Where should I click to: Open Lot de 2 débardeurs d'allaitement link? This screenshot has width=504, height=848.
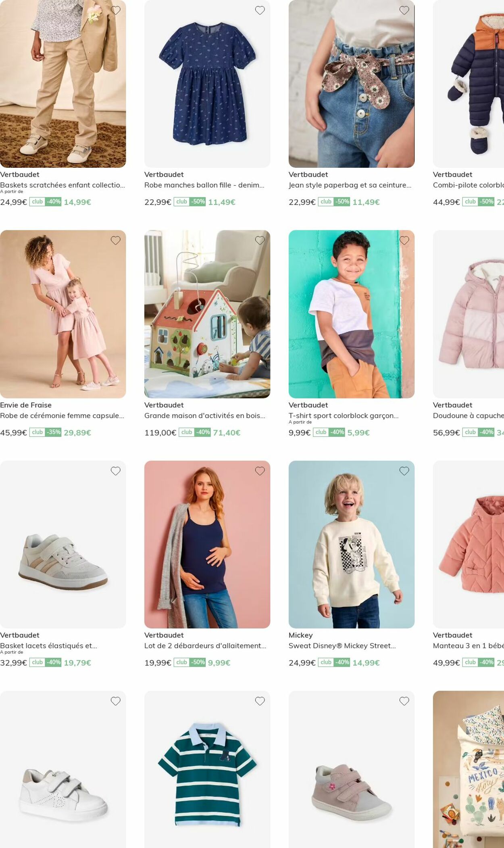point(205,645)
